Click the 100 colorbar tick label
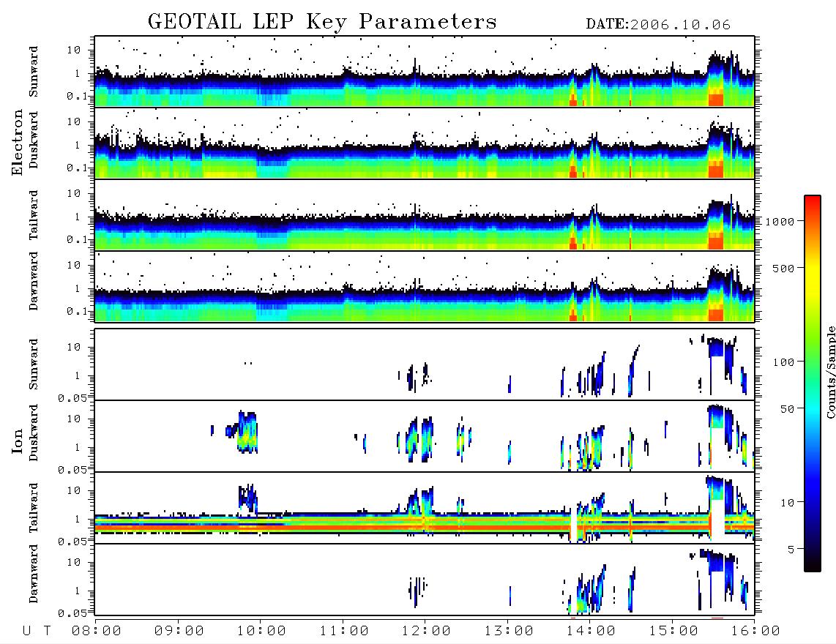This screenshot has height=644, width=836. [784, 362]
